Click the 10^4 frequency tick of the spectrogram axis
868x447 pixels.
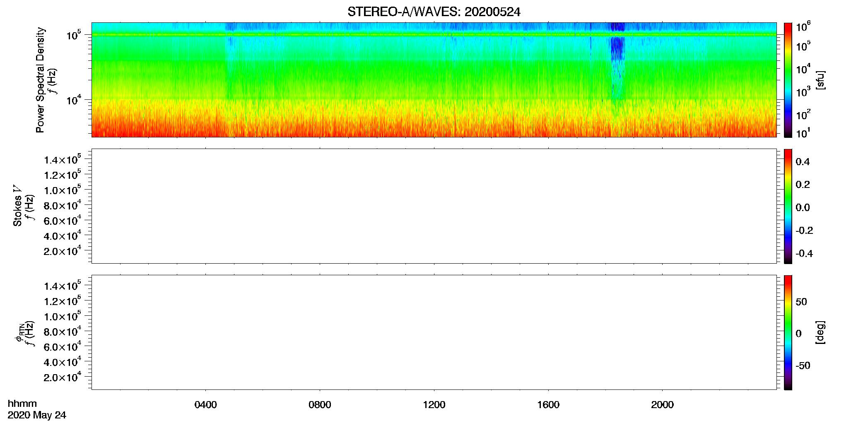[74, 100]
